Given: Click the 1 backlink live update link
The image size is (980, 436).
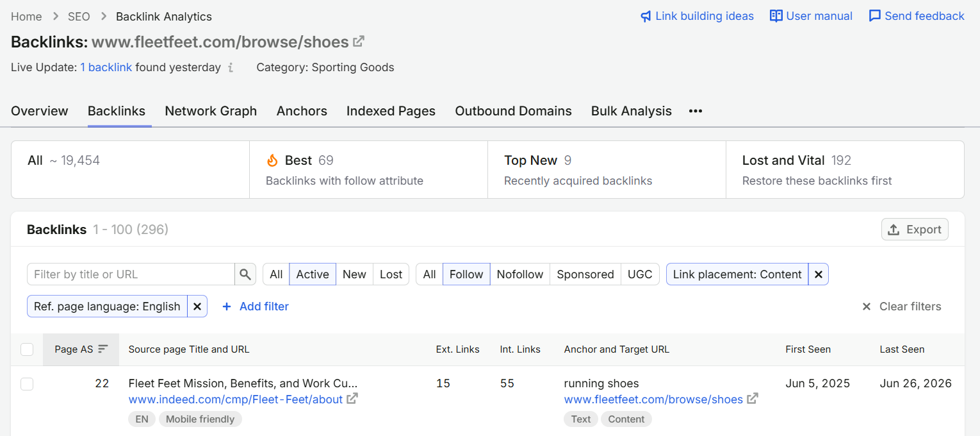Looking at the screenshot, I should pyautogui.click(x=106, y=67).
